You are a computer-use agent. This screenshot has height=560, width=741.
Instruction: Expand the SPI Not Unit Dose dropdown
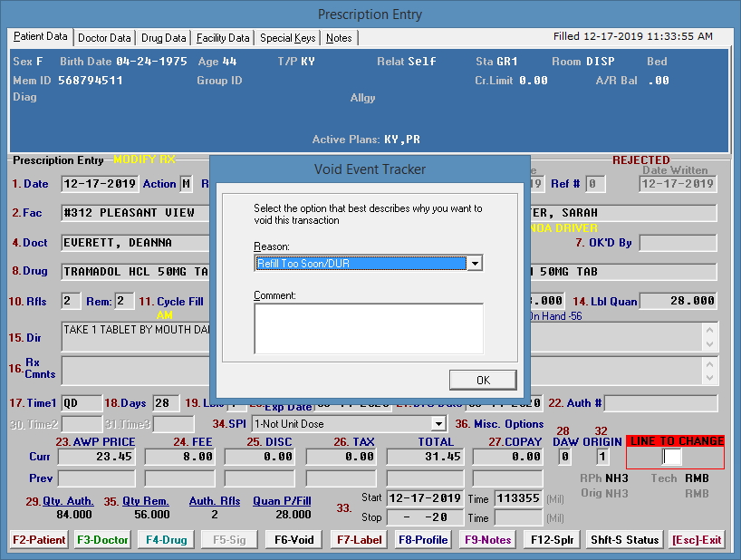tap(438, 424)
